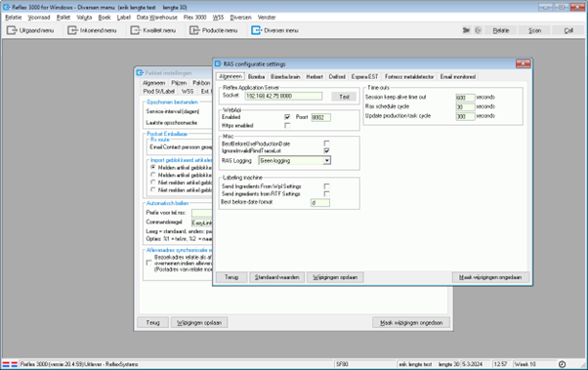Toggle the WebApi Enabled checkbox
This screenshot has width=588, height=370.
[x=287, y=117]
